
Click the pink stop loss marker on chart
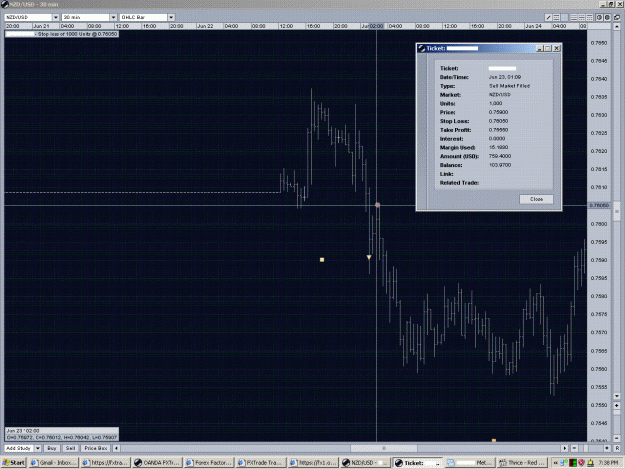pos(377,205)
